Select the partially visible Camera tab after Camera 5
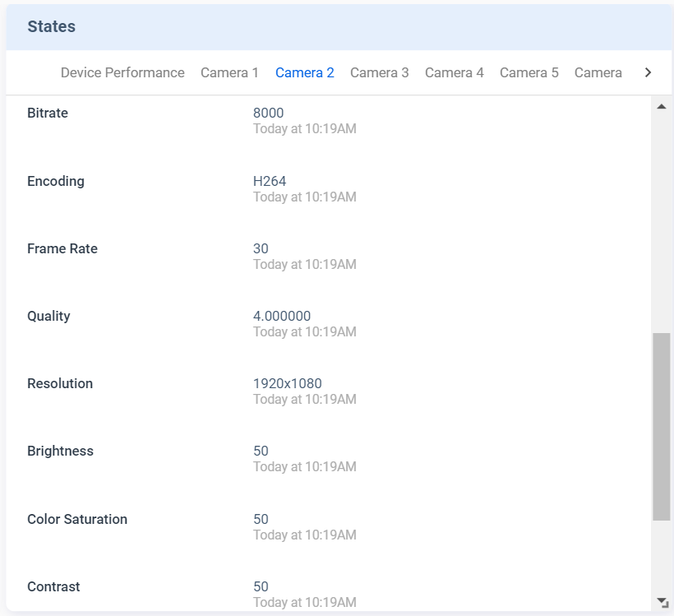The image size is (674, 616). pos(598,72)
